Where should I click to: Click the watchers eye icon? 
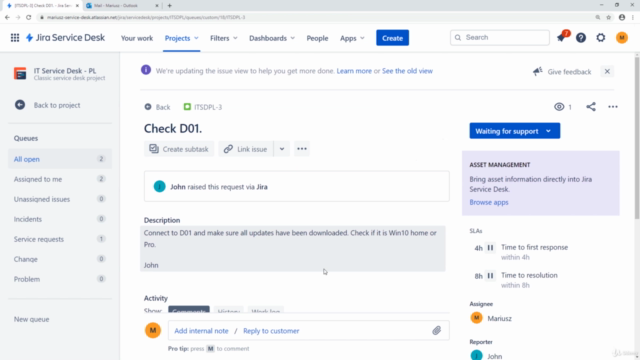click(559, 107)
